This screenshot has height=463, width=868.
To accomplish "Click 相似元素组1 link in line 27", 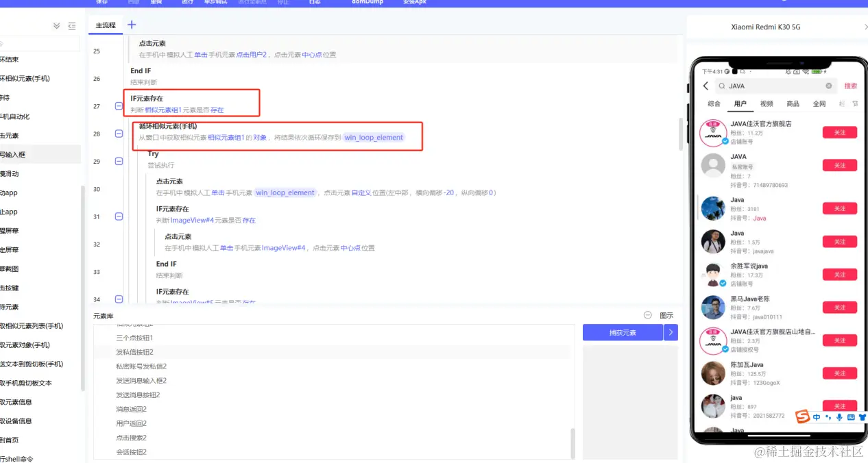I will coord(163,110).
